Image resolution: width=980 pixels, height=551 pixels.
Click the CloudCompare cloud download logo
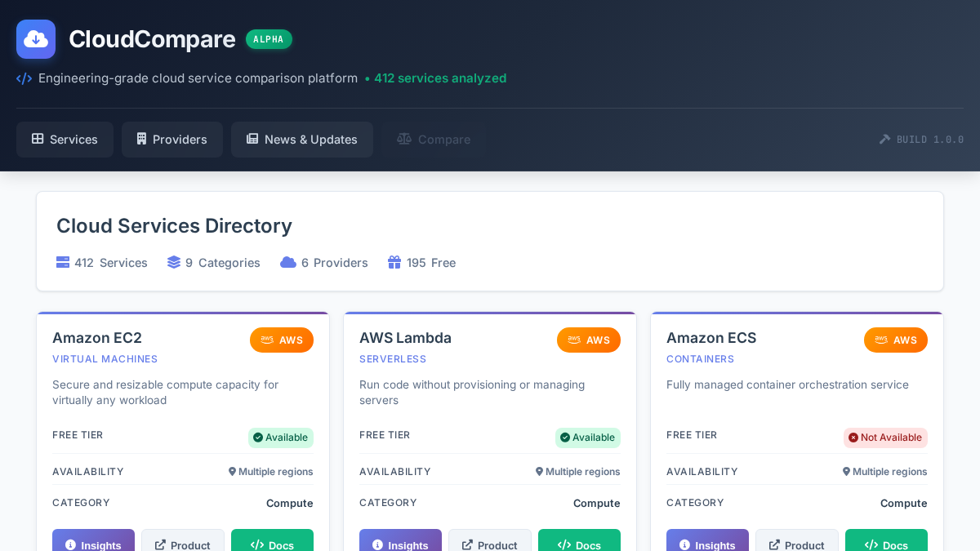(36, 39)
